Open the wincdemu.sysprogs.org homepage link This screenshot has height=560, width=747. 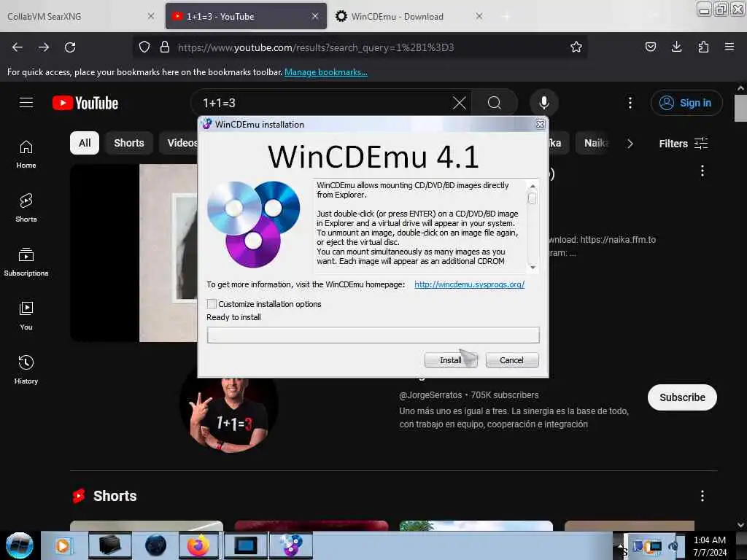pyautogui.click(x=469, y=284)
